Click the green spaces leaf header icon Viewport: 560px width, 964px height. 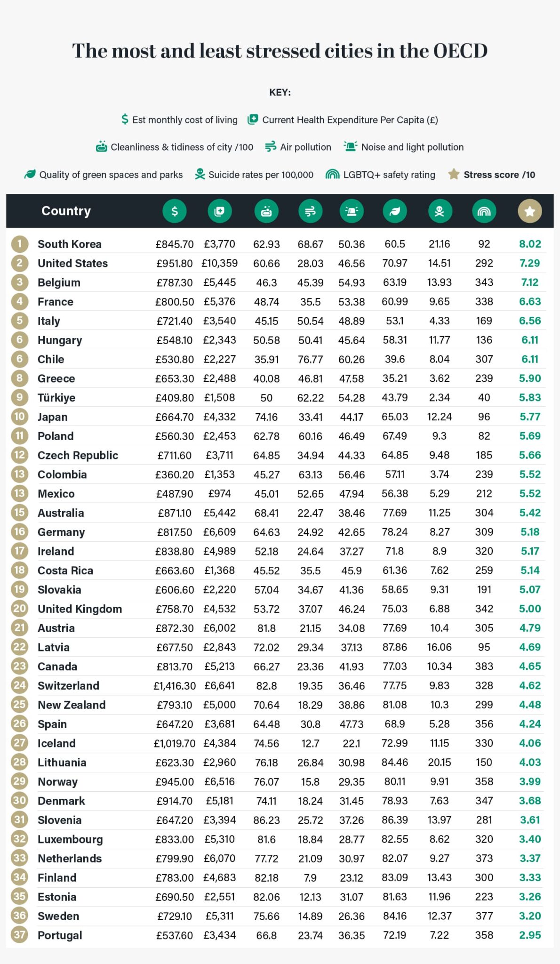click(x=395, y=211)
